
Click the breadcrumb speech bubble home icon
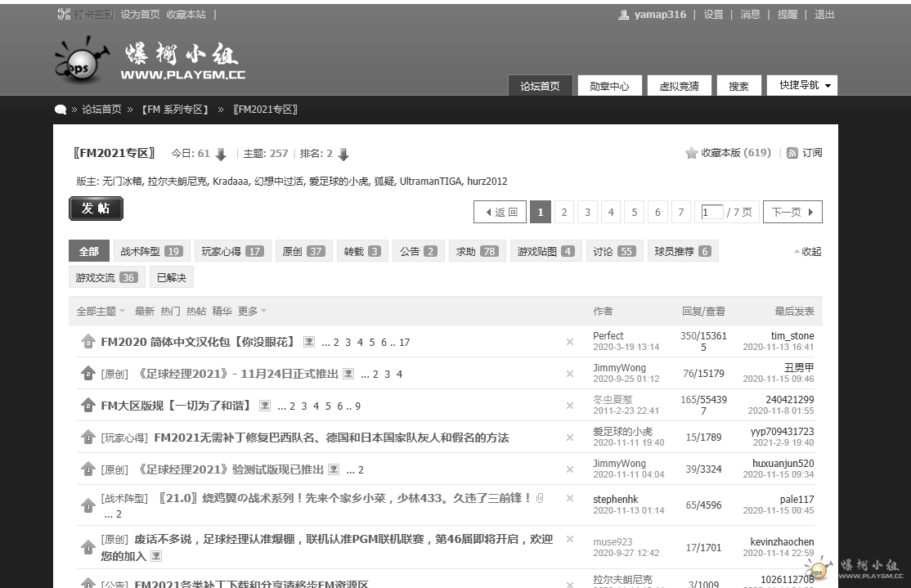click(61, 110)
